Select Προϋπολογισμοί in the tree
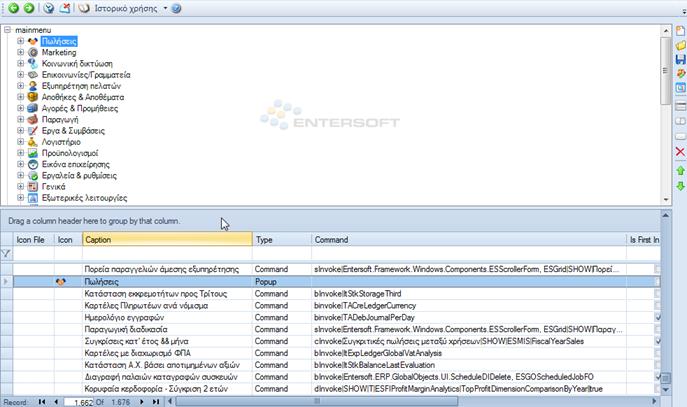Screen dimensions: 687x407 coord(70,153)
